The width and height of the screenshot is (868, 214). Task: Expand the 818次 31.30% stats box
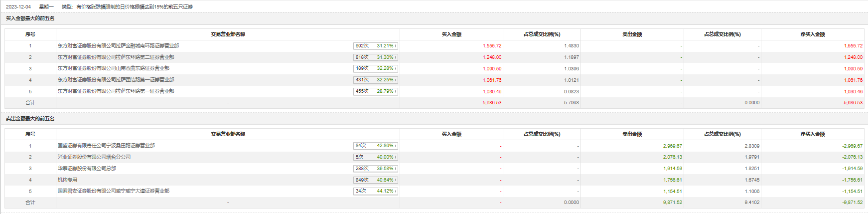coord(376,57)
